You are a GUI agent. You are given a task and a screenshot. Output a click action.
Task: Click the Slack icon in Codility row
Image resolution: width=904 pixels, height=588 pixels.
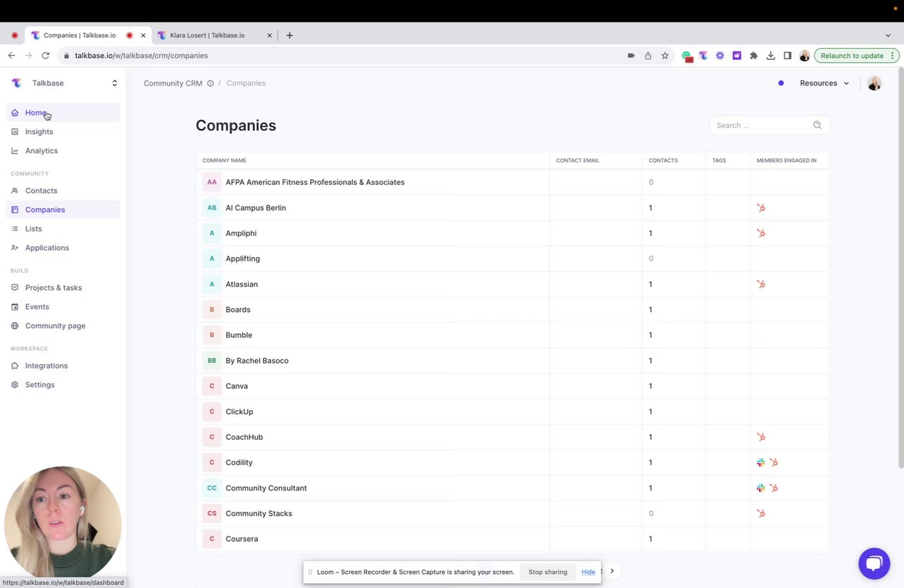[x=761, y=463]
